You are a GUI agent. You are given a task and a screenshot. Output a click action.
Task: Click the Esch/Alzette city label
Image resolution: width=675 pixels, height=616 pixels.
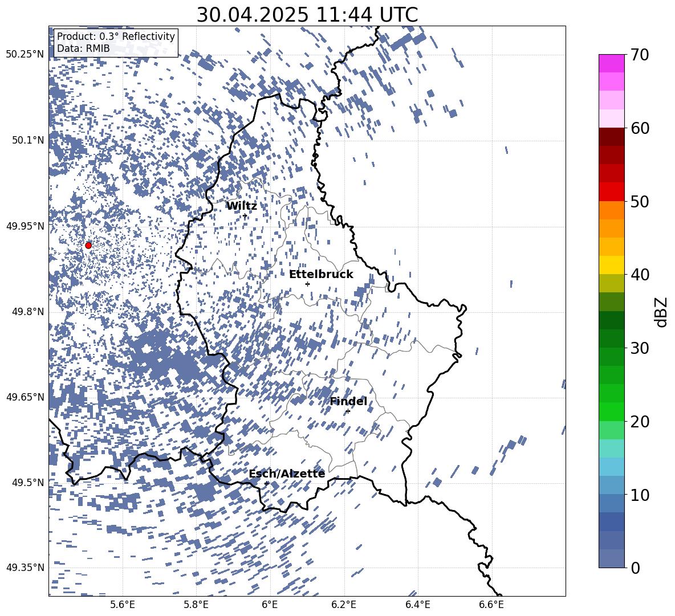tap(287, 474)
